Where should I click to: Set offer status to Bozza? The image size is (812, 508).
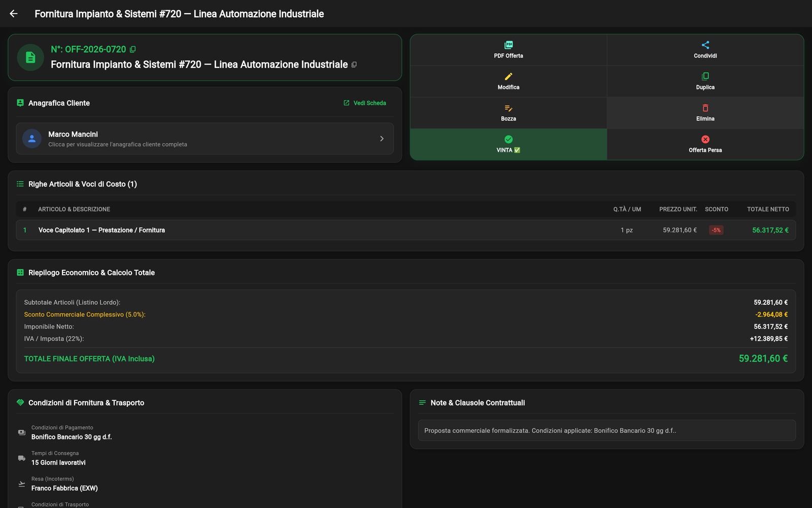(509, 113)
